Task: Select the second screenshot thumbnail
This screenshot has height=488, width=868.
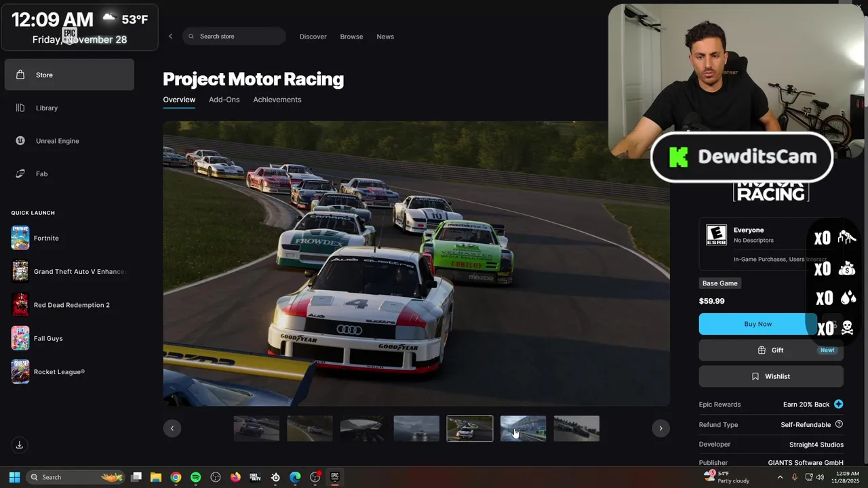Action: [310, 428]
